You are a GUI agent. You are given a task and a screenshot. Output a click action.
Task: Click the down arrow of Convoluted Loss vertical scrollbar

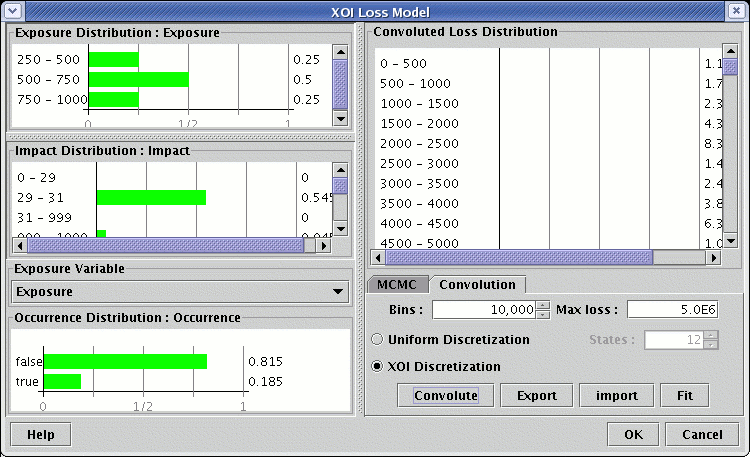coord(730,240)
